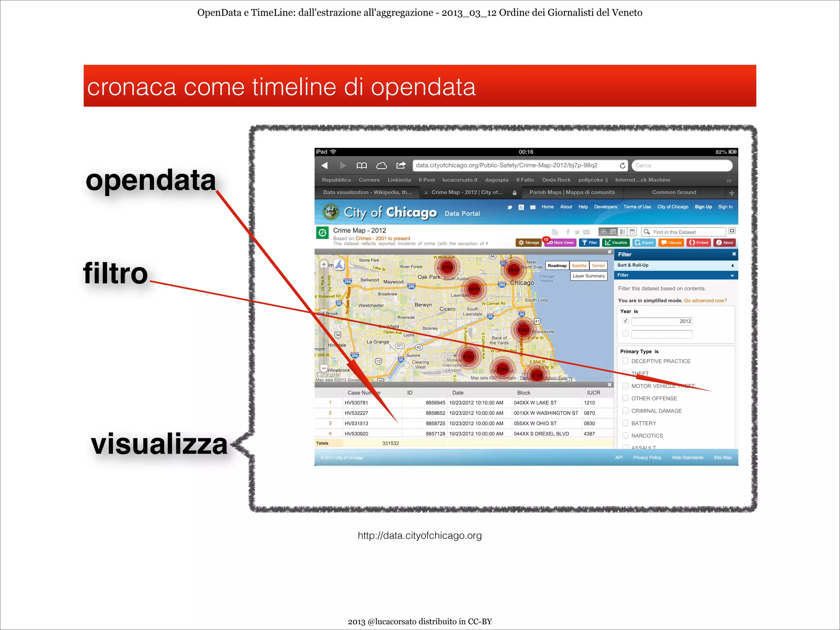Click Go advanced now link
The height and width of the screenshot is (630, 840).
click(705, 301)
